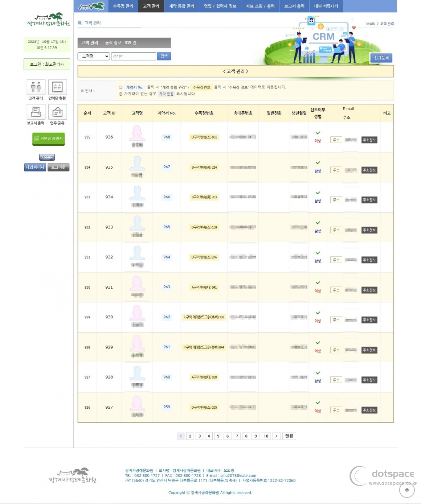The width and height of the screenshot is (421, 504).
Task: Click the 신규등록 registration button
Action: [381, 58]
